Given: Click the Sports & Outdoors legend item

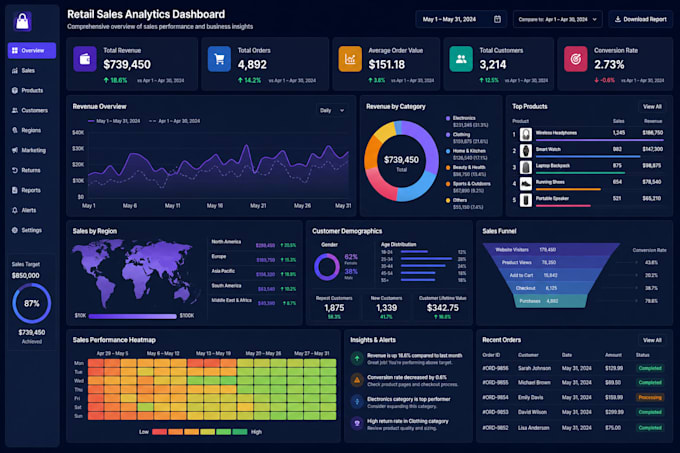Looking at the screenshot, I should click(468, 187).
